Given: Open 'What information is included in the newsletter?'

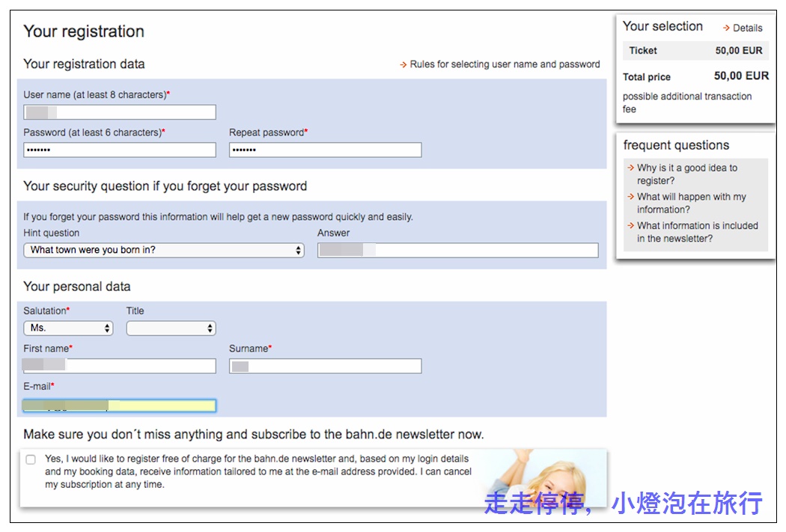Looking at the screenshot, I should [x=692, y=232].
